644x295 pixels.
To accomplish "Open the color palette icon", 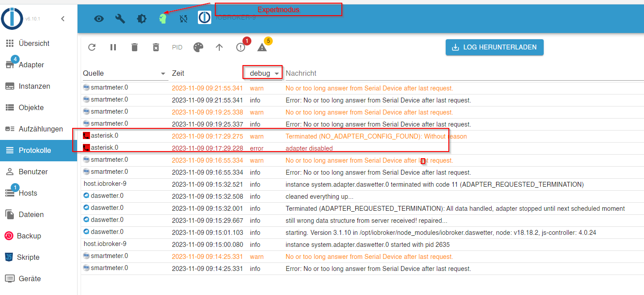I will point(198,47).
